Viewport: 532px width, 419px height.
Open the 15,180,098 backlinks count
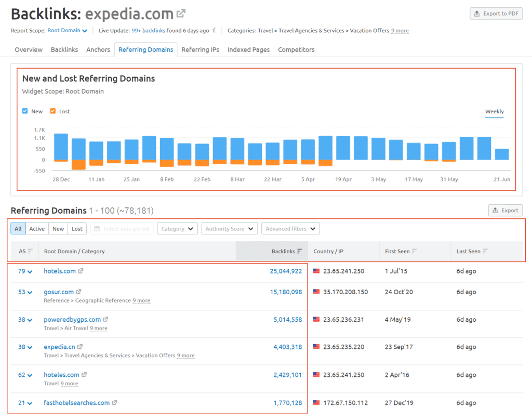point(286,292)
